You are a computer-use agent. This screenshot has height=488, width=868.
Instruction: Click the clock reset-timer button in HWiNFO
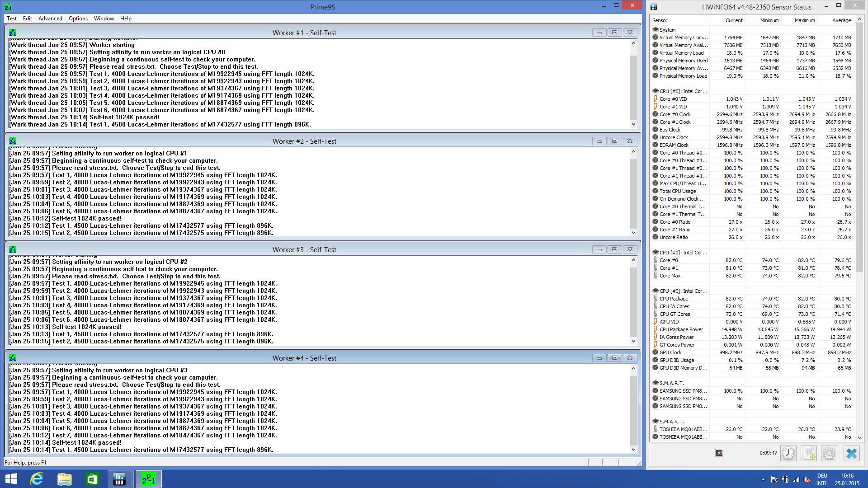pos(788,453)
